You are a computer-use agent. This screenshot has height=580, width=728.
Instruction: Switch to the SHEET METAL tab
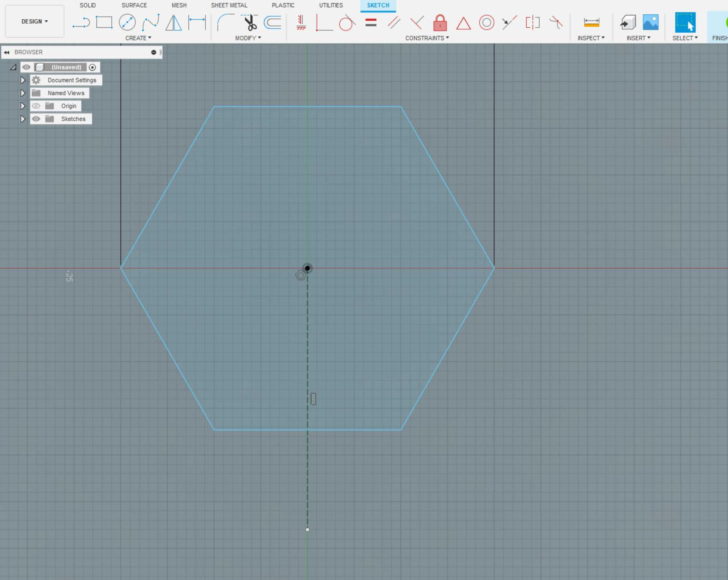tap(229, 5)
